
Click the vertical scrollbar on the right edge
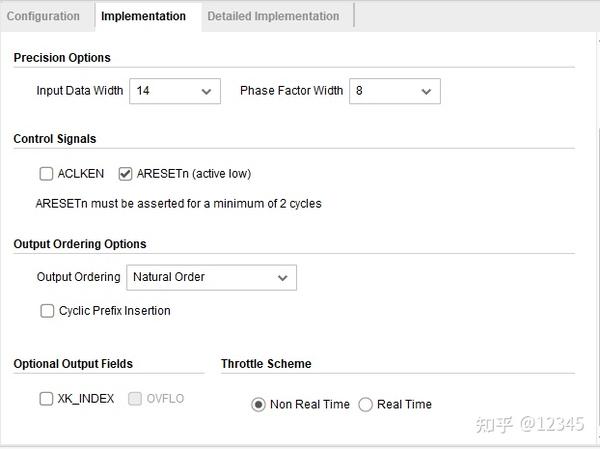click(x=598, y=237)
